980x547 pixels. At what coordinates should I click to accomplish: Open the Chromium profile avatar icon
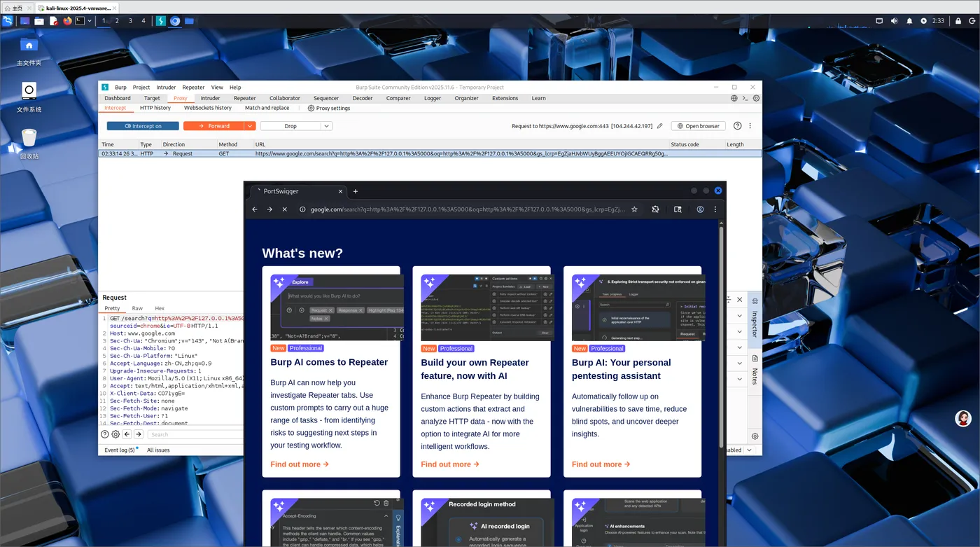tap(699, 209)
